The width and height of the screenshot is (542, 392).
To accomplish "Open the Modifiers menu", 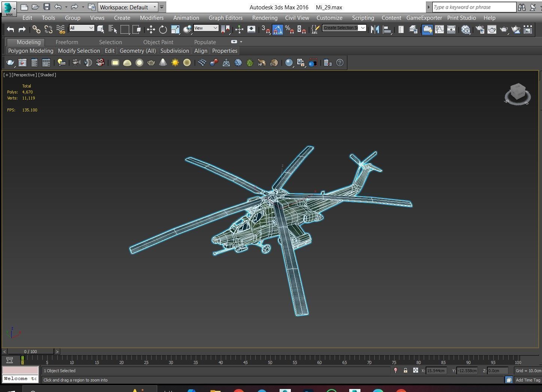I will (x=152, y=18).
